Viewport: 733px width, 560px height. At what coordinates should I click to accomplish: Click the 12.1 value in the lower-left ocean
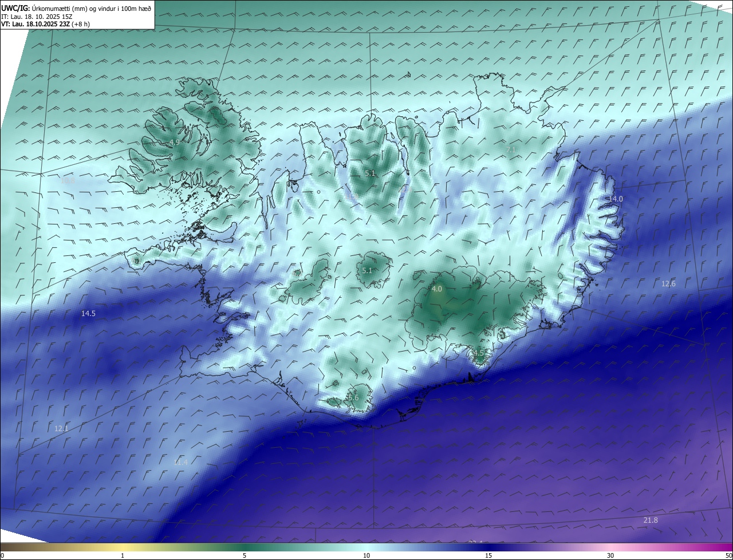pos(61,428)
